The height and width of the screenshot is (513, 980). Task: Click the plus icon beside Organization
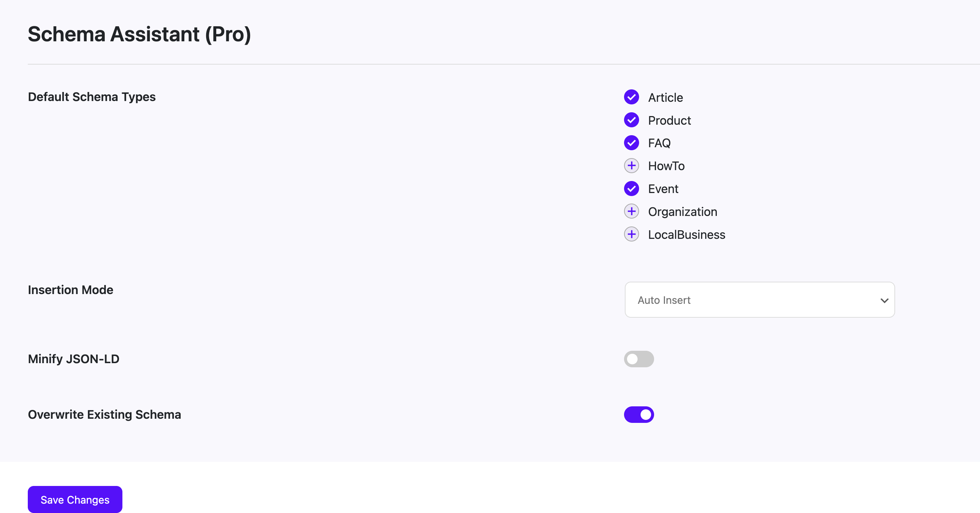[632, 211]
